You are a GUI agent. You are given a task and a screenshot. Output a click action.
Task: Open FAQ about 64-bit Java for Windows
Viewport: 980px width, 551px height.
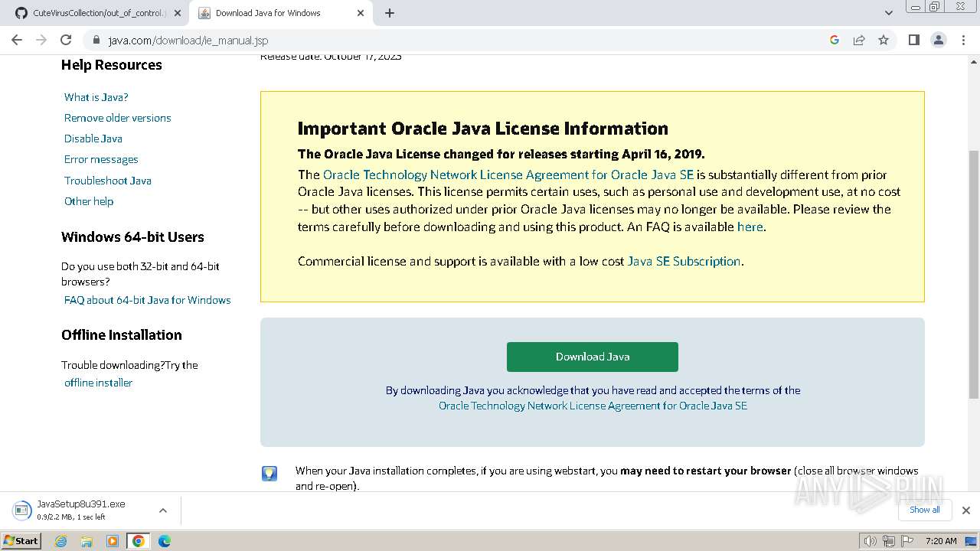[x=148, y=300]
